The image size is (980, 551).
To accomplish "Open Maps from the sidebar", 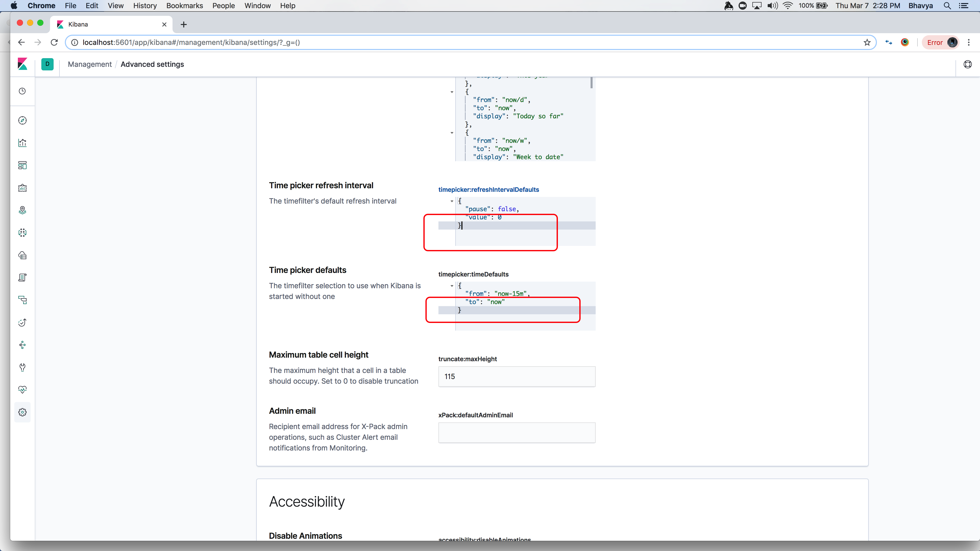I will click(x=22, y=210).
